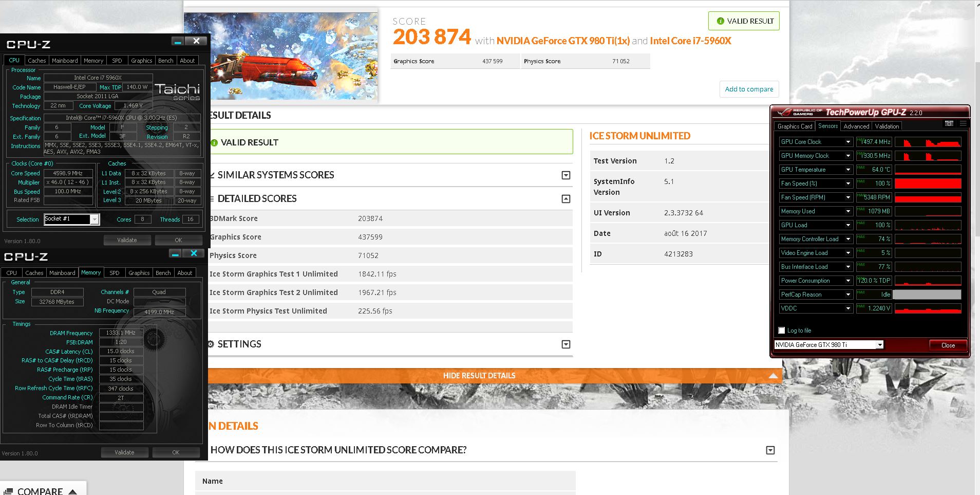Click GPU-Z screenshot camera icon
This screenshot has height=495, width=980.
coord(949,123)
